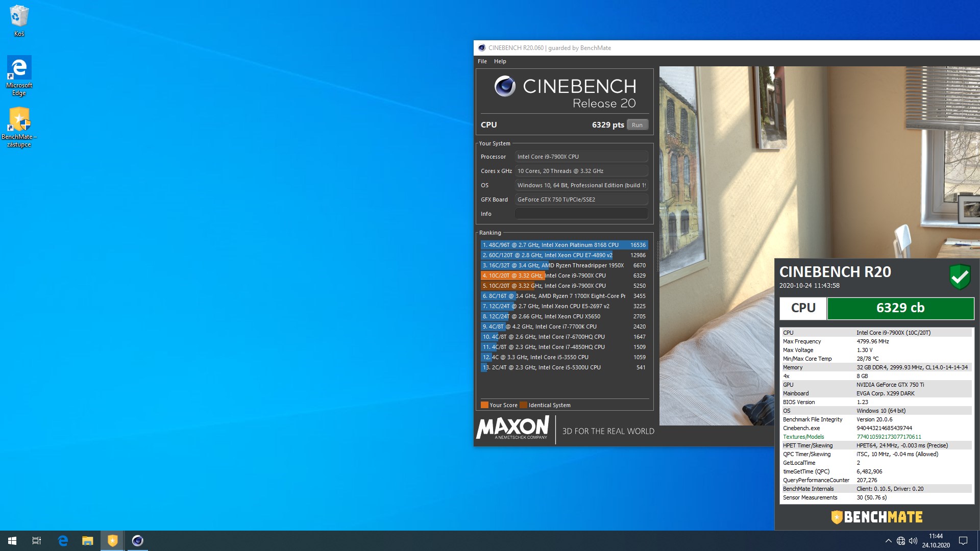
Task: Open network status tray icon
Action: [x=901, y=541]
